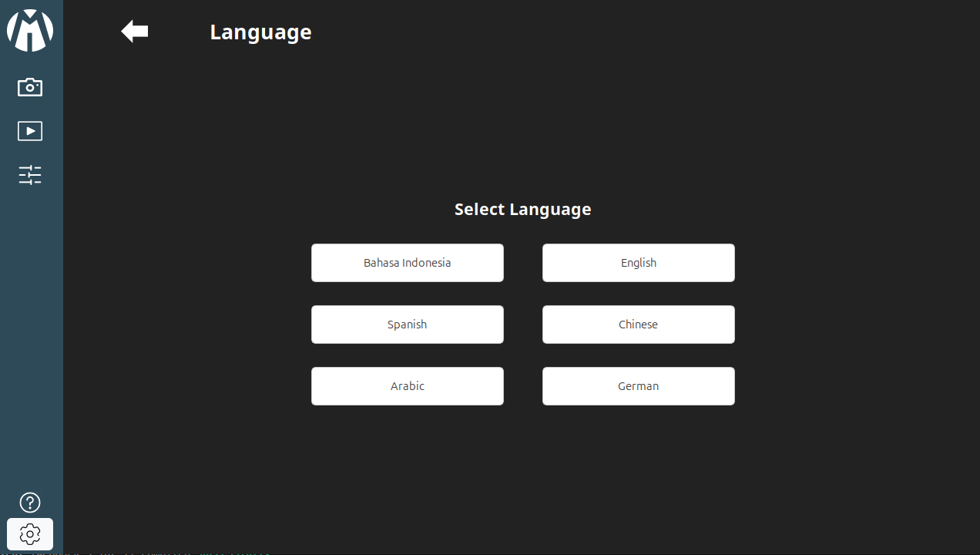The image size is (980, 555).
Task: Choose English as the language
Action: point(638,263)
